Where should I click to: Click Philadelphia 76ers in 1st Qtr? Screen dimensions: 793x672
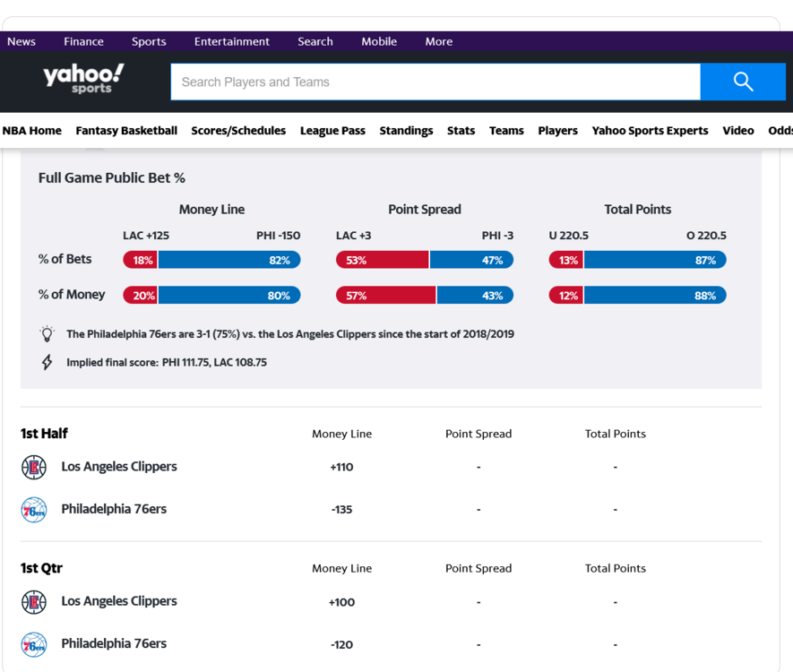(114, 643)
